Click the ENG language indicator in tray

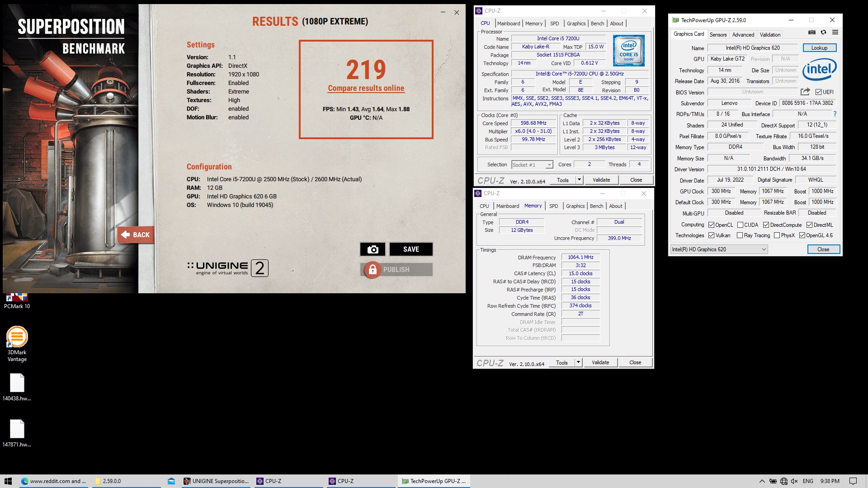click(808, 481)
